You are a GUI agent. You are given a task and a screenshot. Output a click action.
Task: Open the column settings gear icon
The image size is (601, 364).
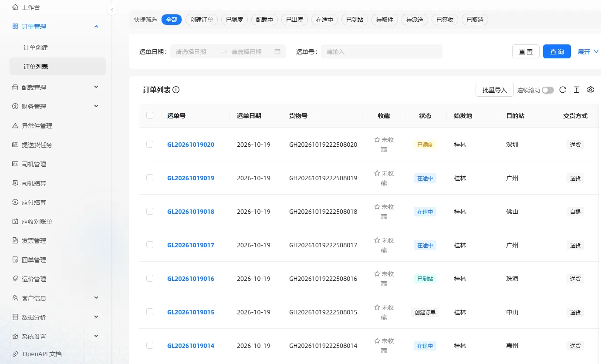[x=591, y=90]
